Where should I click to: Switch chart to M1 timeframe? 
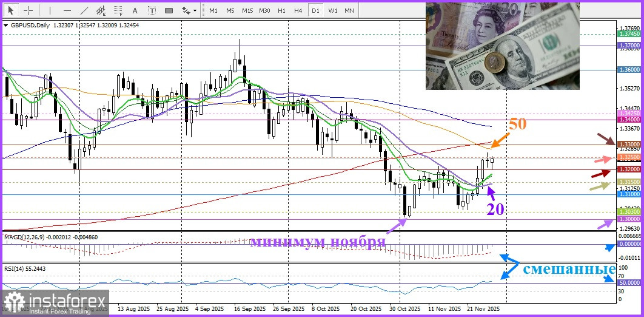(213, 10)
